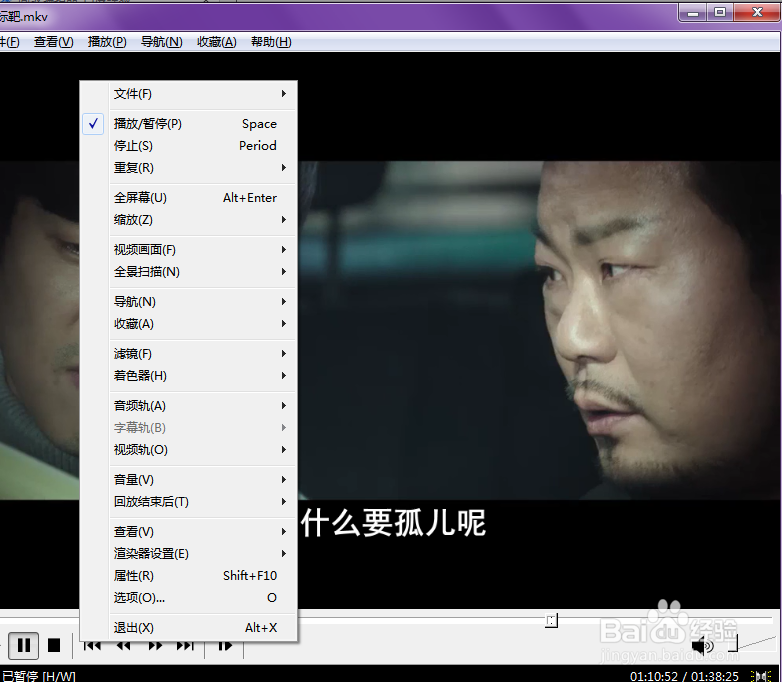Image resolution: width=782 pixels, height=682 pixels.
Task: Skip to previous track with skip-back icon
Action: click(x=92, y=646)
